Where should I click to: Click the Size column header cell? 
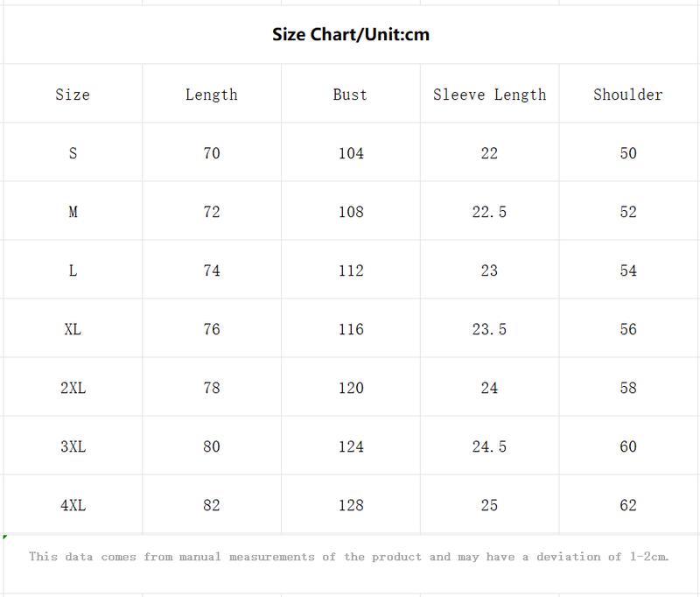(x=73, y=94)
